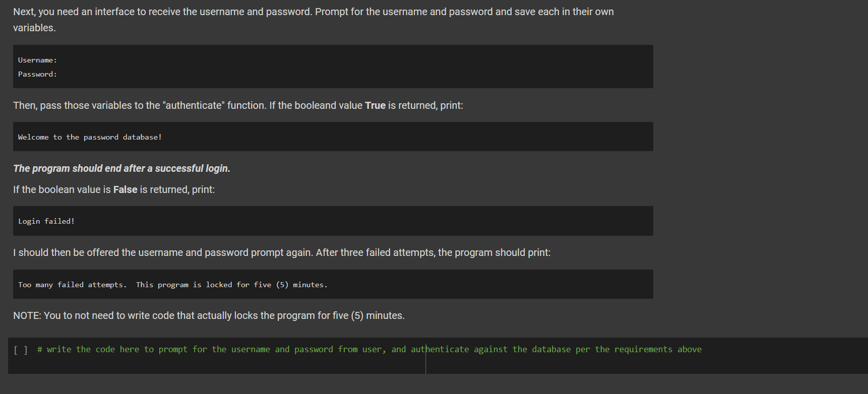
Task: Select the bold word False
Action: click(125, 189)
